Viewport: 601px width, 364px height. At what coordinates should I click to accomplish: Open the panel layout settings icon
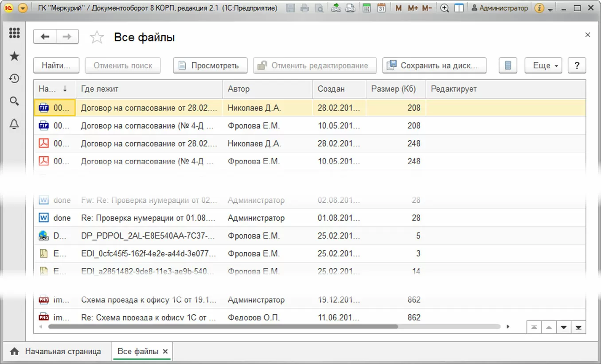pos(459,8)
